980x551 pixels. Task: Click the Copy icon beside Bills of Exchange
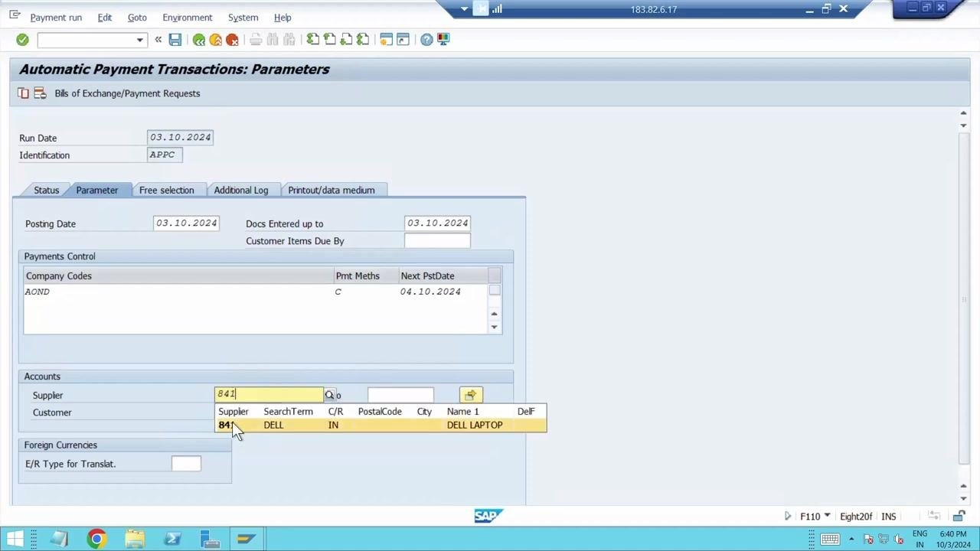[x=24, y=93]
